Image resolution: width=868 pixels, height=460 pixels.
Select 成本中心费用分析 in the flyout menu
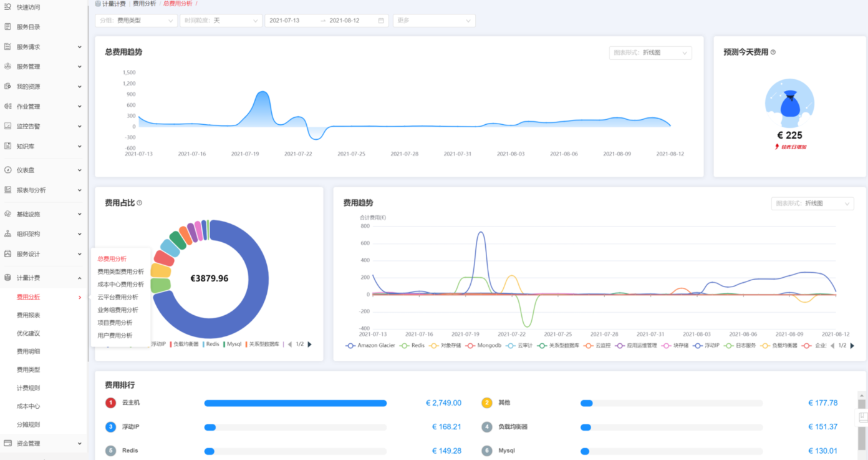121,285
